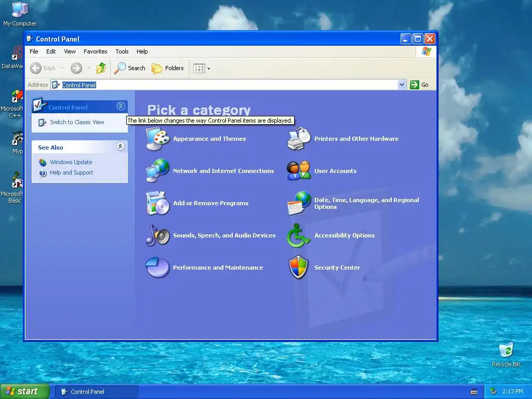This screenshot has height=399, width=532.
Task: Open the Help menu
Action: pos(142,51)
